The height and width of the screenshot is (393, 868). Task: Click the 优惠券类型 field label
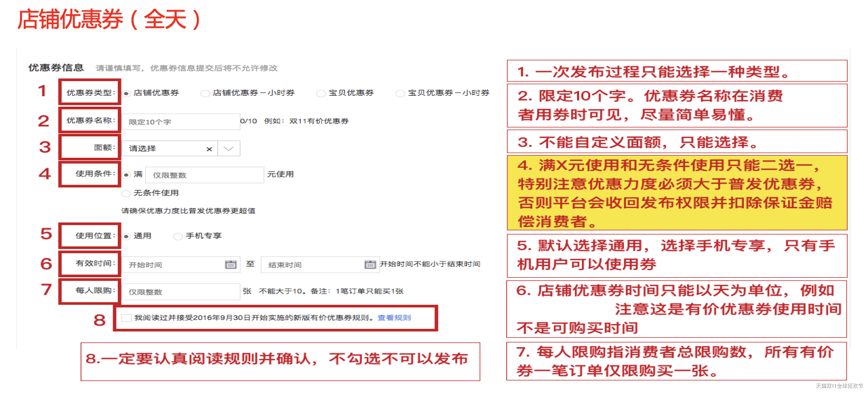coord(90,93)
